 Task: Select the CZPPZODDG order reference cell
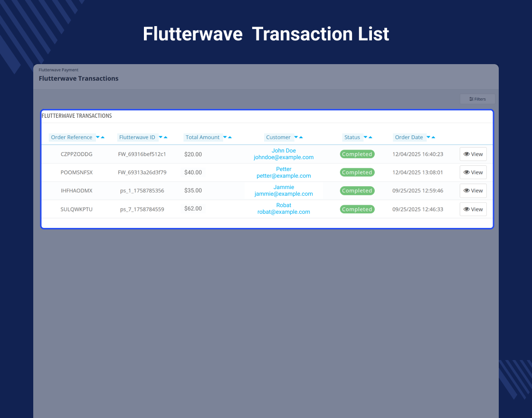(76, 154)
